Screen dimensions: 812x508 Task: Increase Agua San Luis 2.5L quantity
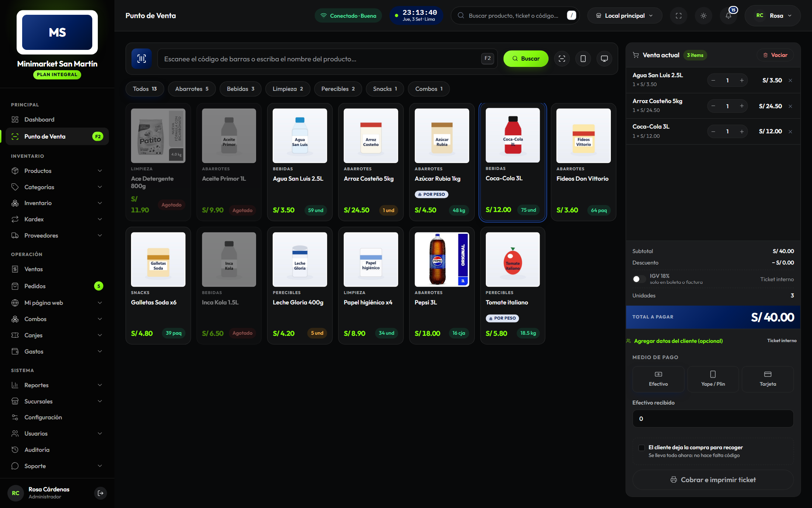pos(742,81)
